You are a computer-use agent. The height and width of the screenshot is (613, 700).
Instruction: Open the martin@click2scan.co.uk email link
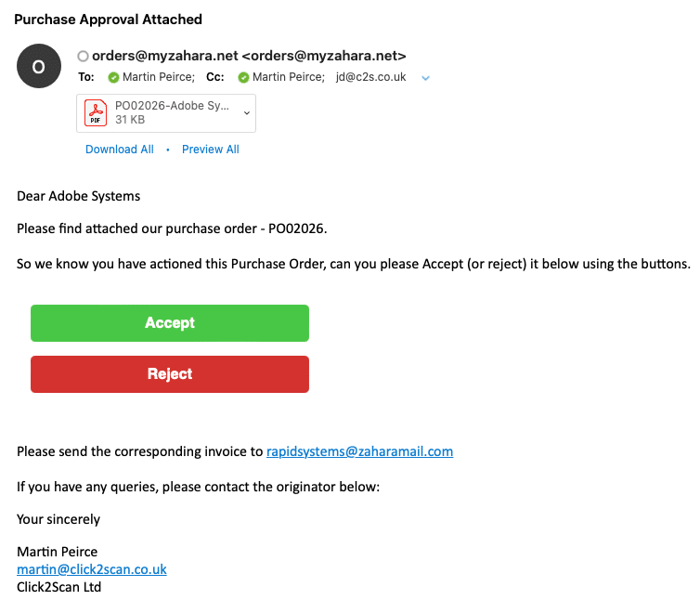(92, 569)
